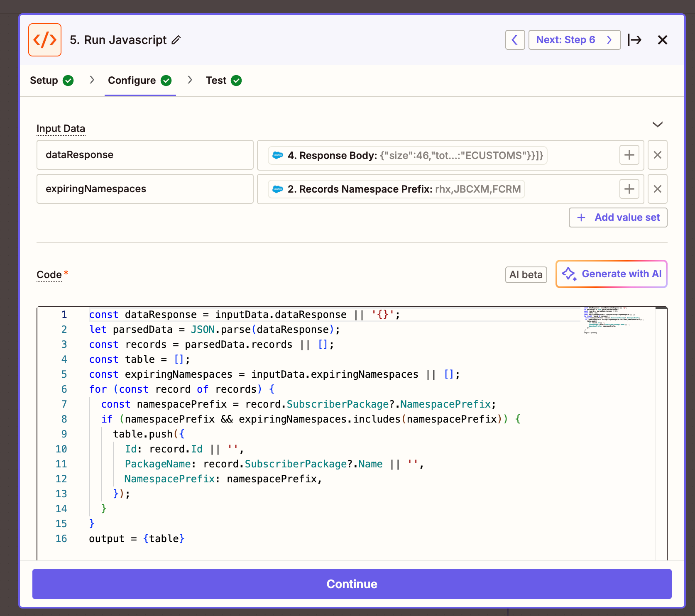695x616 pixels.
Task: Click the chevron between Configure and Test
Action: point(190,80)
